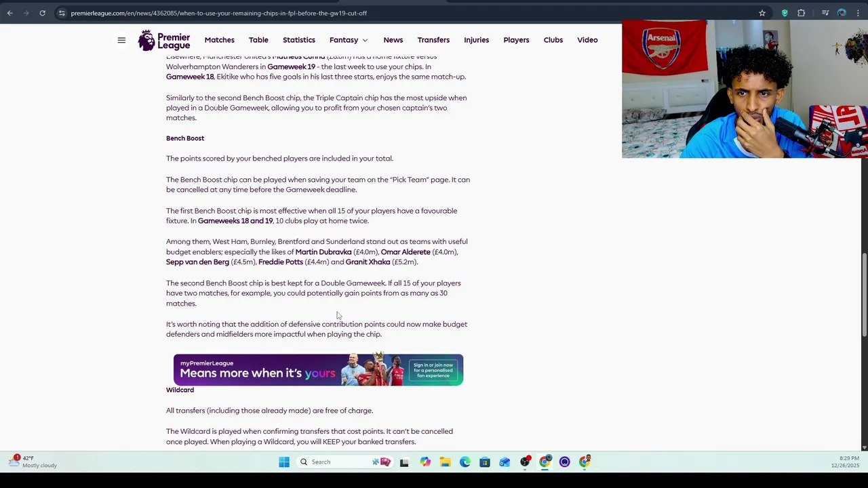The width and height of the screenshot is (868, 488).
Task: Open Microsoft Store from the taskbar
Action: [485, 462]
